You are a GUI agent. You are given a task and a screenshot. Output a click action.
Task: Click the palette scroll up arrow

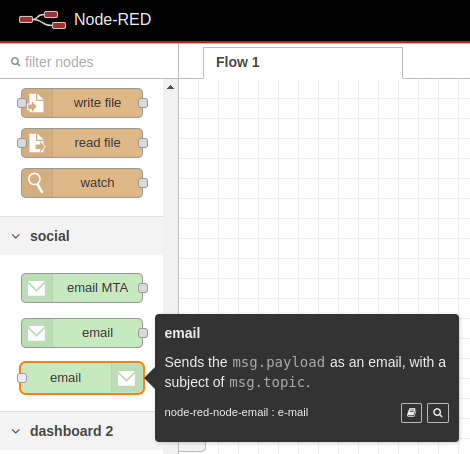click(170, 87)
